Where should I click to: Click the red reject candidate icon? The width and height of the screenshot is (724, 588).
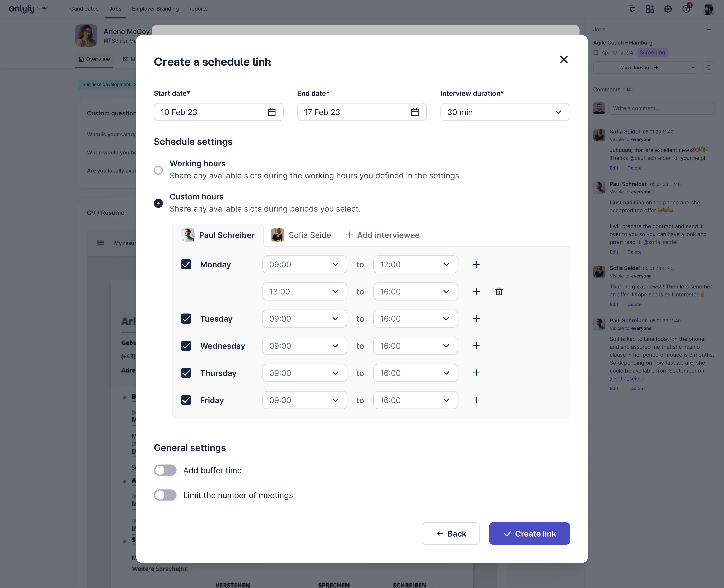click(x=709, y=67)
